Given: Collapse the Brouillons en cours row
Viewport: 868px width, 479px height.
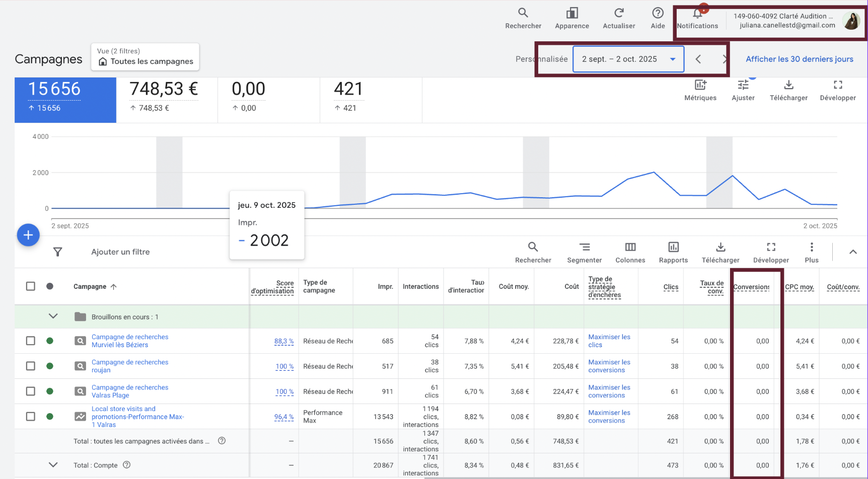Looking at the screenshot, I should click(x=53, y=316).
